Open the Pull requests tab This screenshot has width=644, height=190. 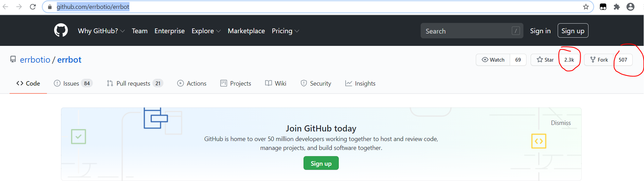click(x=133, y=83)
